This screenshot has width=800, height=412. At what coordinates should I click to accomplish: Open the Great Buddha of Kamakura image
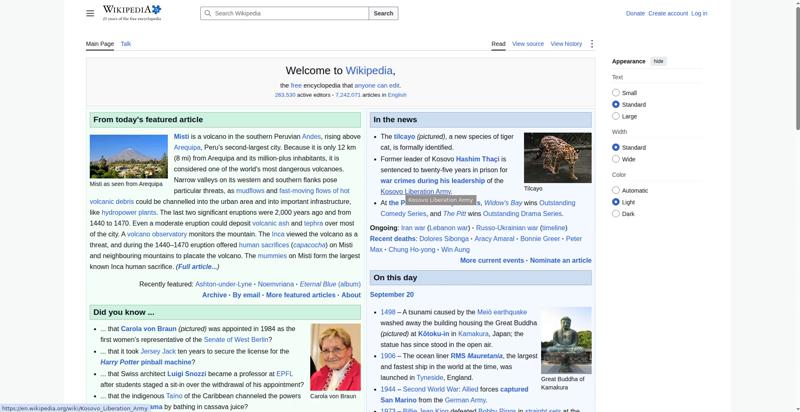pos(566,340)
